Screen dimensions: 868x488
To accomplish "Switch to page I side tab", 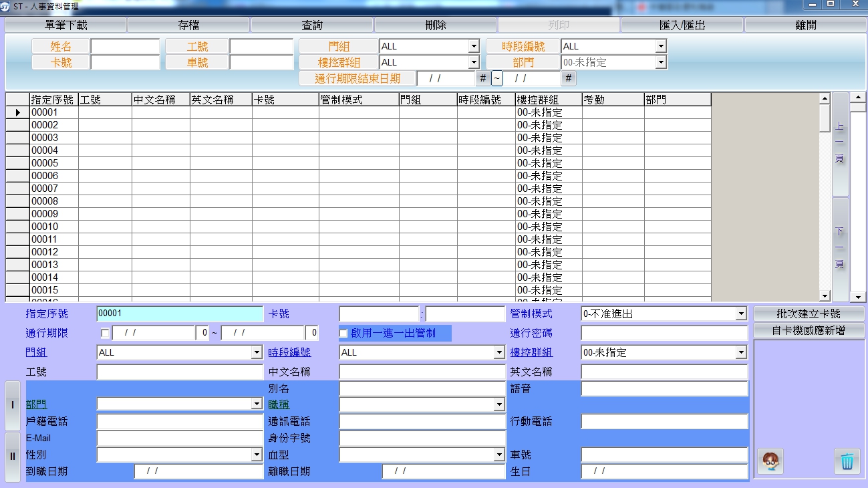I will tap(12, 406).
